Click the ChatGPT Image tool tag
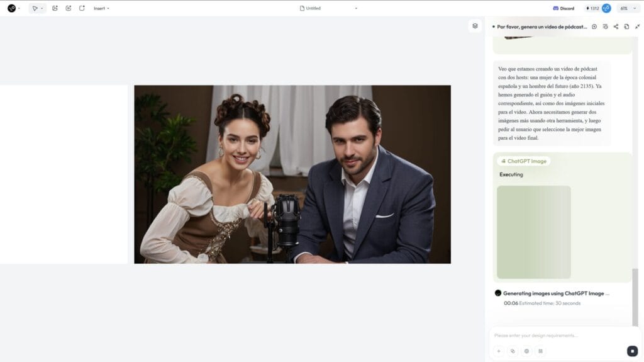Screen dimensions: 644x362 point(524,161)
